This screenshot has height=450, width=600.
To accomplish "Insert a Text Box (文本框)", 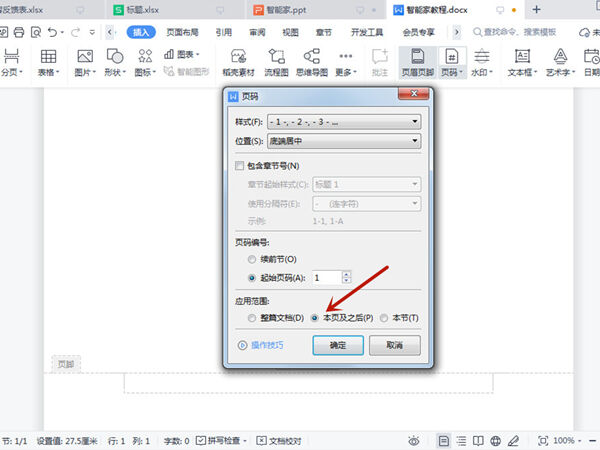I will [522, 62].
